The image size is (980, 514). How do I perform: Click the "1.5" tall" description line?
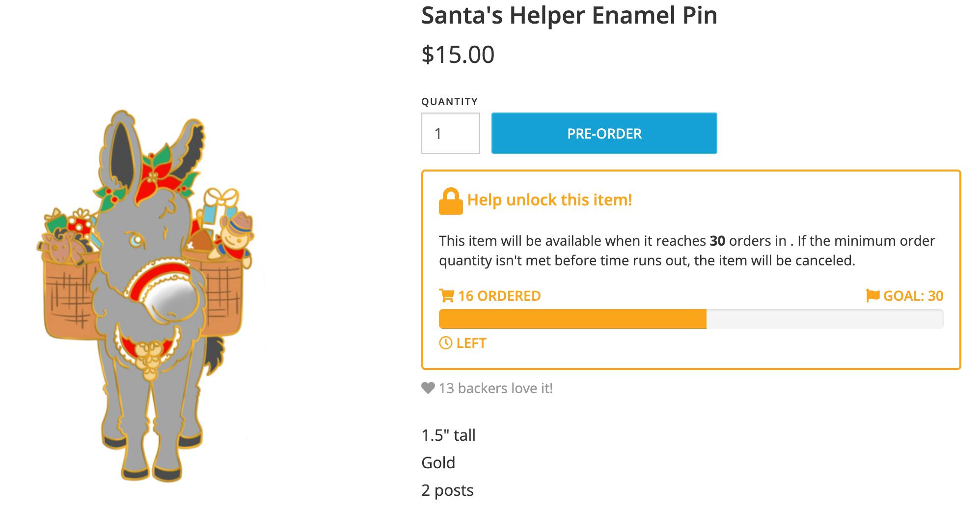[448, 435]
